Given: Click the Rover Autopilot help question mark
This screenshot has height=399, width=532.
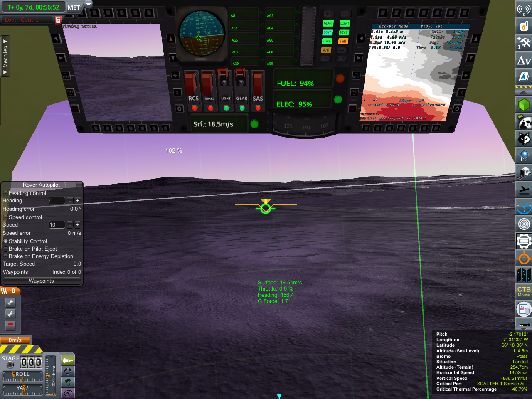Looking at the screenshot, I should tap(65, 185).
